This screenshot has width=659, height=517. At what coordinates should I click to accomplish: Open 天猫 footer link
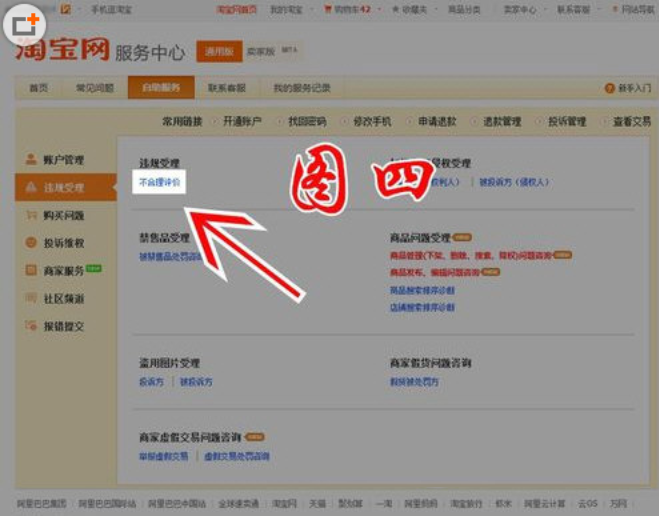pyautogui.click(x=317, y=503)
